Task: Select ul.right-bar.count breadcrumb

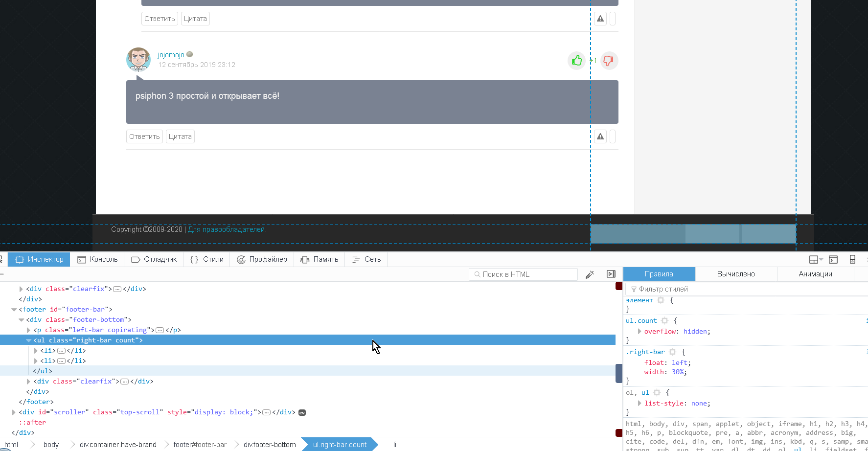Action: click(340, 445)
